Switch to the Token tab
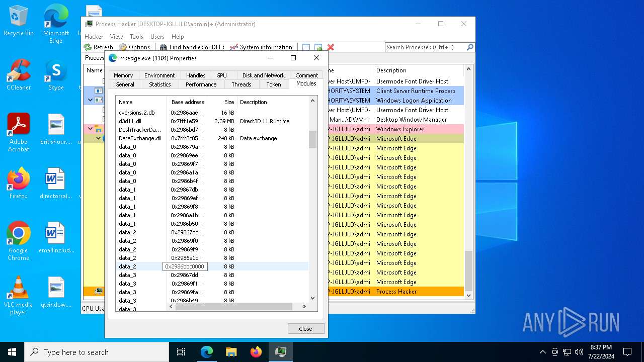644x362 pixels. [274, 84]
